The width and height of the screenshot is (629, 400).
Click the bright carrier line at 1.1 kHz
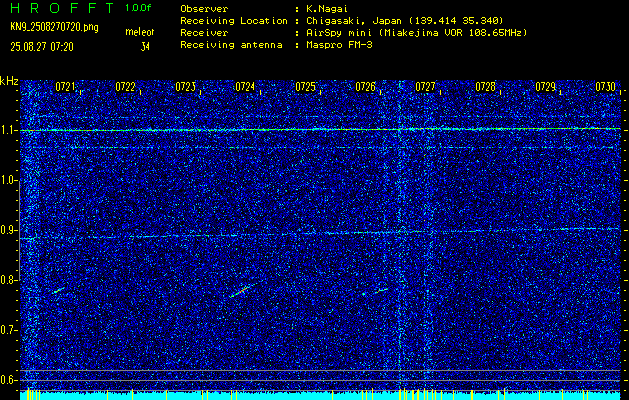pyautogui.click(x=320, y=130)
